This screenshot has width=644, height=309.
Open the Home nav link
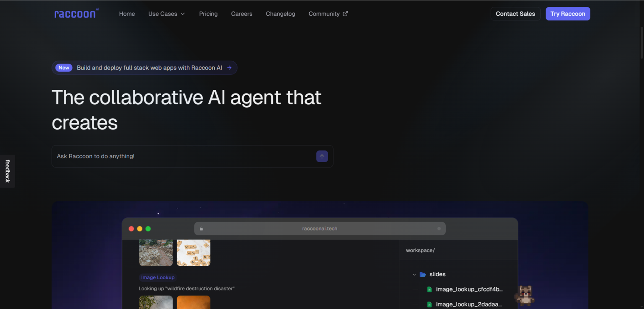[127, 14]
